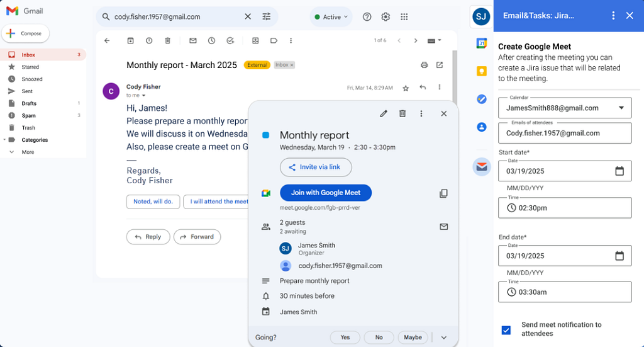The width and height of the screenshot is (644, 347).
Task: Open more actions menu in email toolbar
Action: [x=291, y=41]
